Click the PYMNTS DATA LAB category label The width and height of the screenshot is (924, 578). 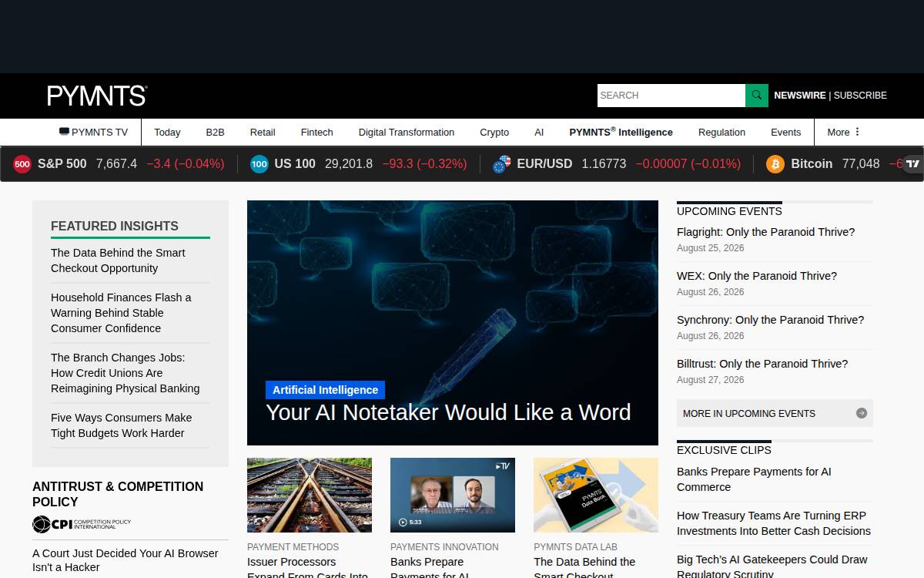tap(575, 547)
